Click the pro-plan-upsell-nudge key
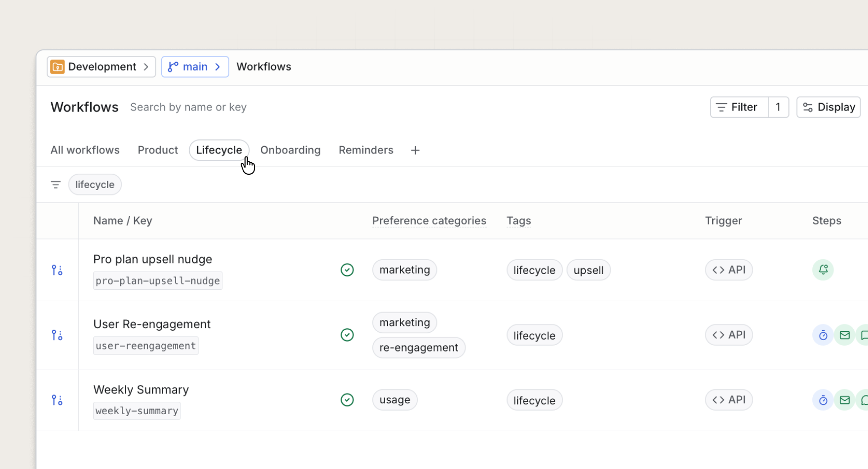Image resolution: width=868 pixels, height=469 pixels. (158, 280)
